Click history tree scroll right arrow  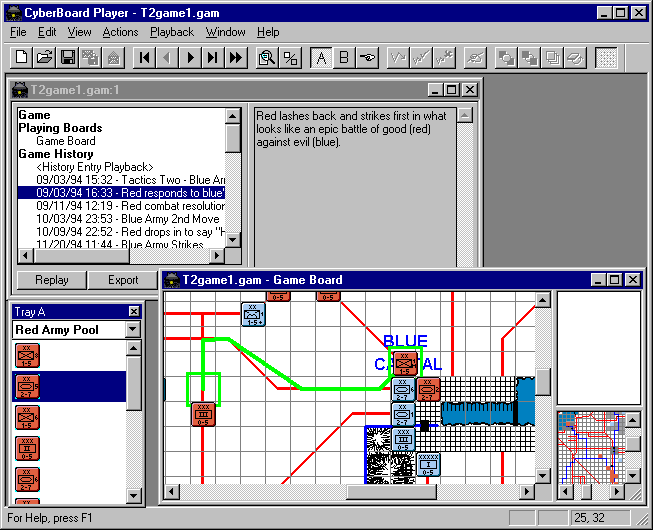[x=217, y=255]
